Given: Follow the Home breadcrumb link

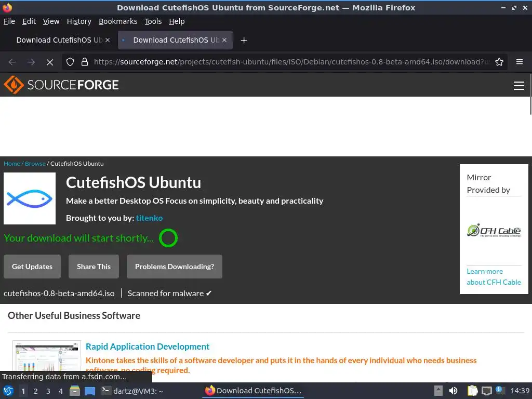Looking at the screenshot, I should coord(12,164).
